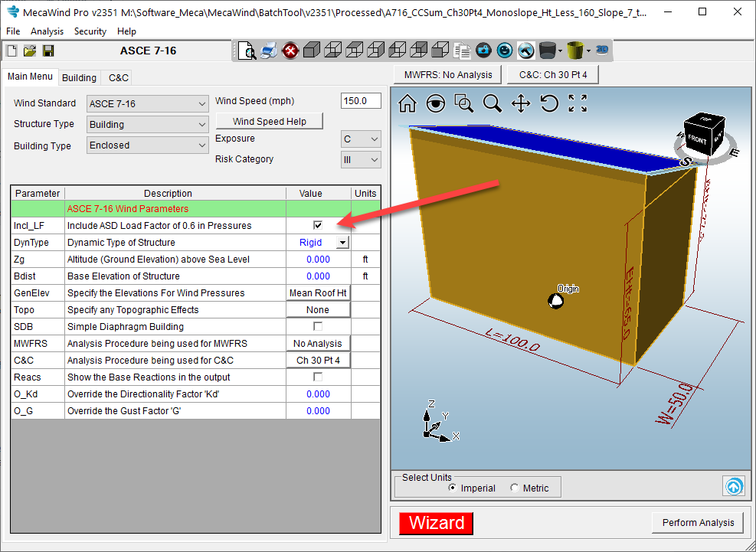Open the Exposure dropdown showing C
This screenshot has width=756, height=552.
point(361,139)
